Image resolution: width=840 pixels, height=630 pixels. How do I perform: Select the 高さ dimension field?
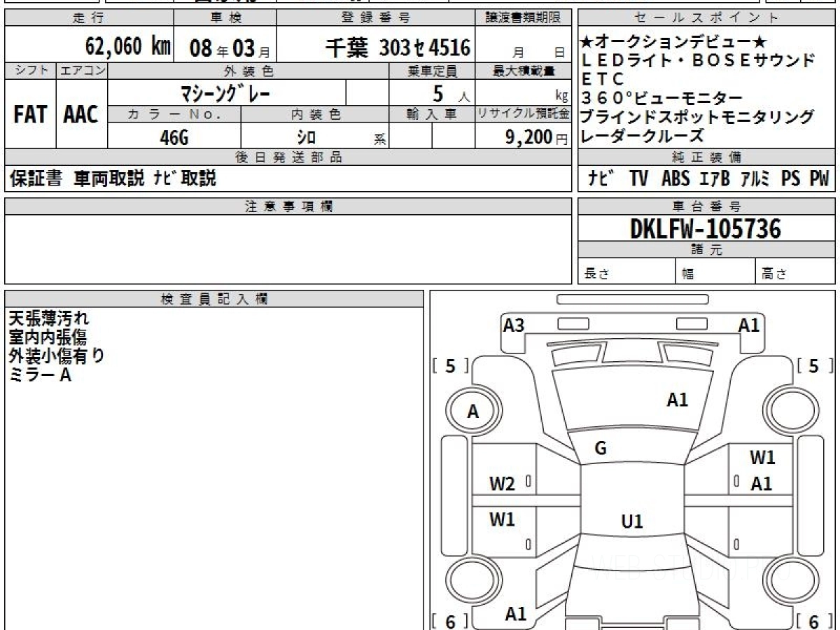tap(795, 272)
